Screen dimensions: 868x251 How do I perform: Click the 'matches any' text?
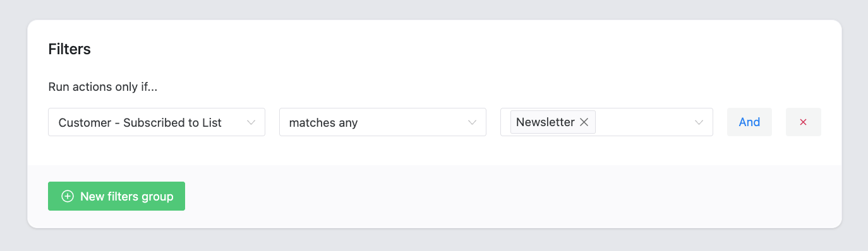click(x=323, y=123)
